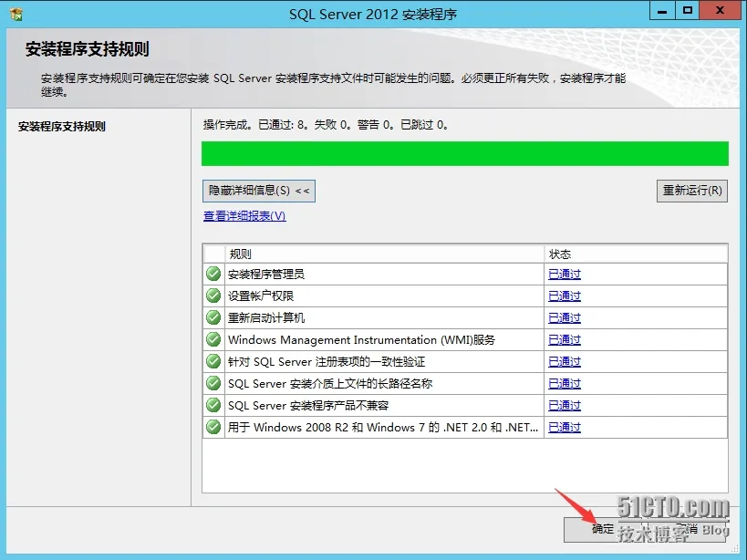Click the green check icon for 安装程序管理员
747x560 pixels.
click(x=213, y=274)
